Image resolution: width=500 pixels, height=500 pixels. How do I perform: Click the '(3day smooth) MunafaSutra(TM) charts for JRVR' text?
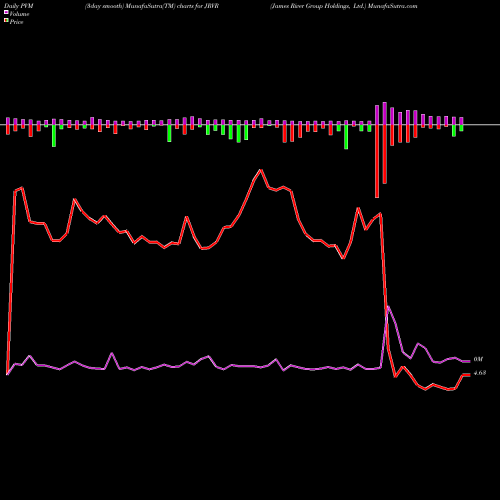(x=152, y=6)
